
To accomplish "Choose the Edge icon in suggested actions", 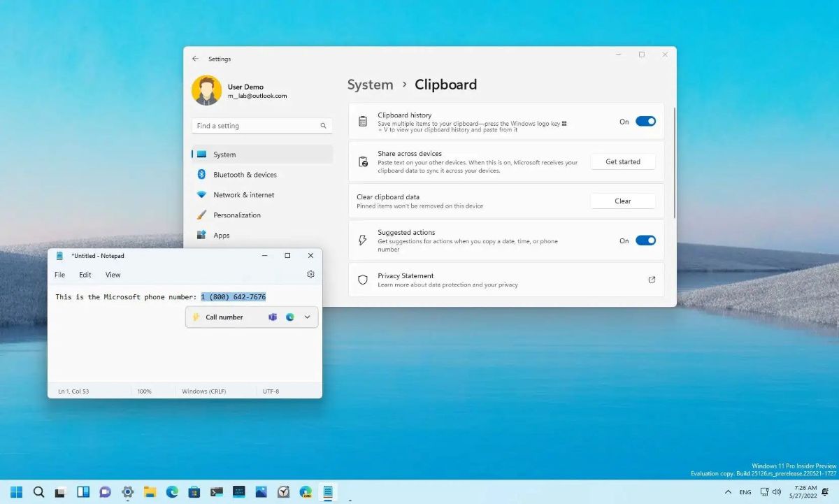I will pyautogui.click(x=289, y=317).
